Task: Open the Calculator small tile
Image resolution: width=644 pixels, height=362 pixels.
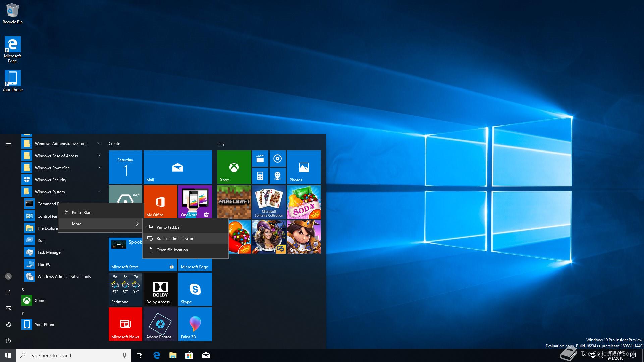Action: tap(260, 176)
